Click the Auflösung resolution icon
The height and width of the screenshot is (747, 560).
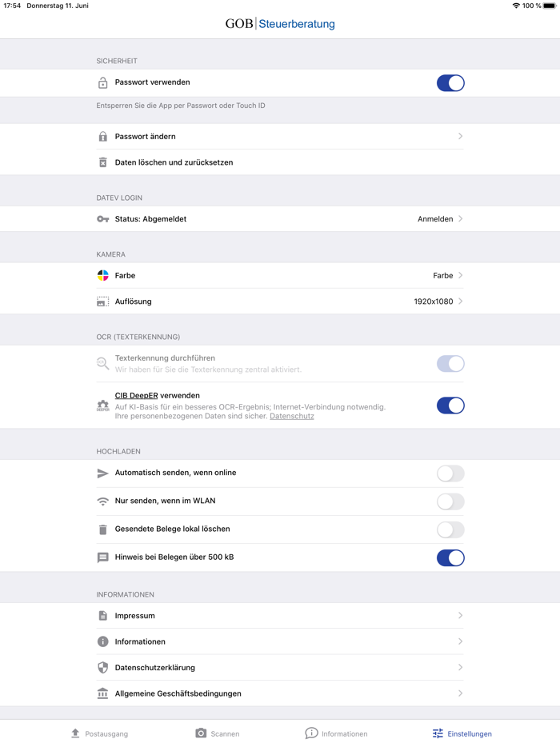coord(102,302)
